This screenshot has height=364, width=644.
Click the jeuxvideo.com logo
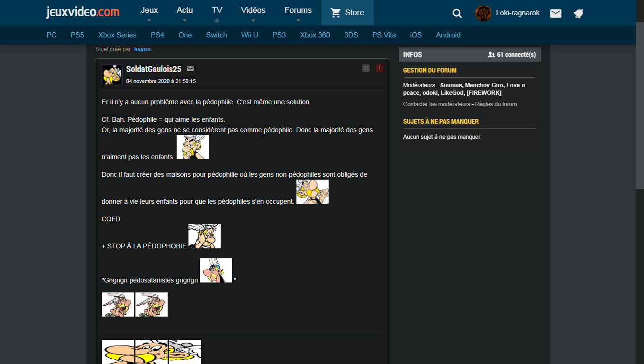83,12
